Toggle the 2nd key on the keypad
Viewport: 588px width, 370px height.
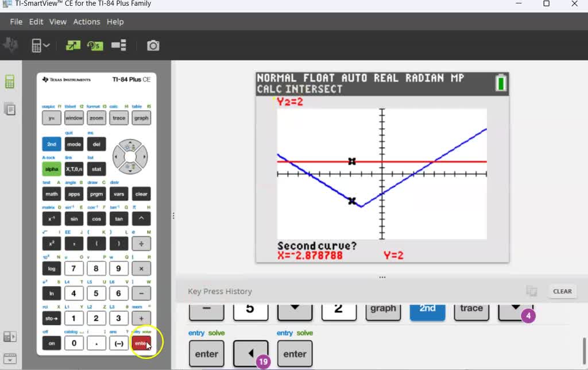pyautogui.click(x=51, y=144)
